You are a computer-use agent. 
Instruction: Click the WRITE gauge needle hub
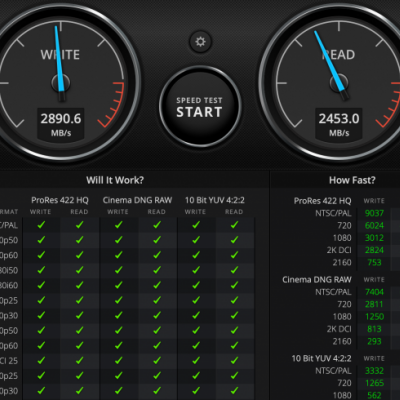tap(61, 83)
